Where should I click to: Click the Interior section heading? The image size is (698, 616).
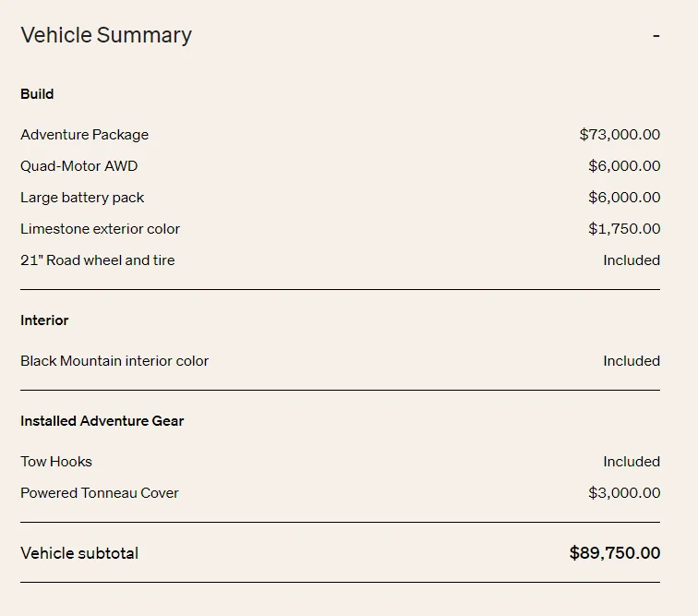click(x=44, y=320)
